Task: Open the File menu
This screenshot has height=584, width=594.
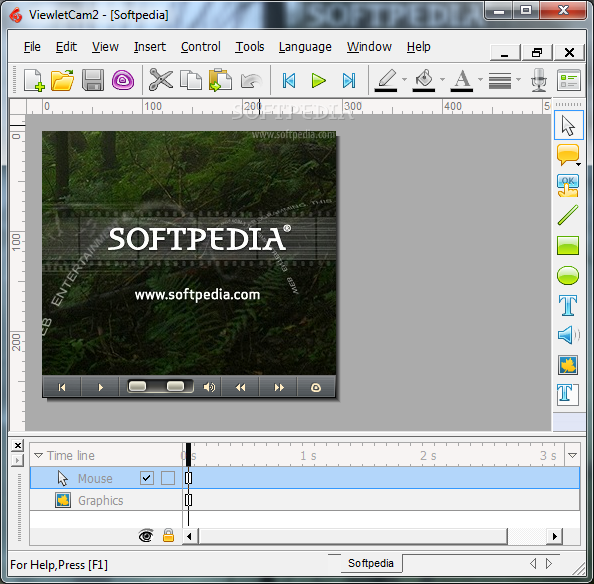Action: pos(32,47)
